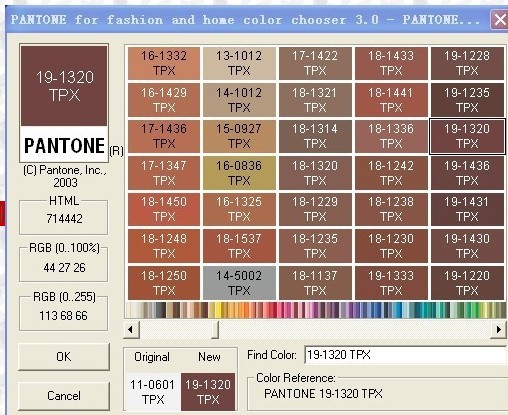Select swatch 18-1441 TPX

click(x=391, y=100)
